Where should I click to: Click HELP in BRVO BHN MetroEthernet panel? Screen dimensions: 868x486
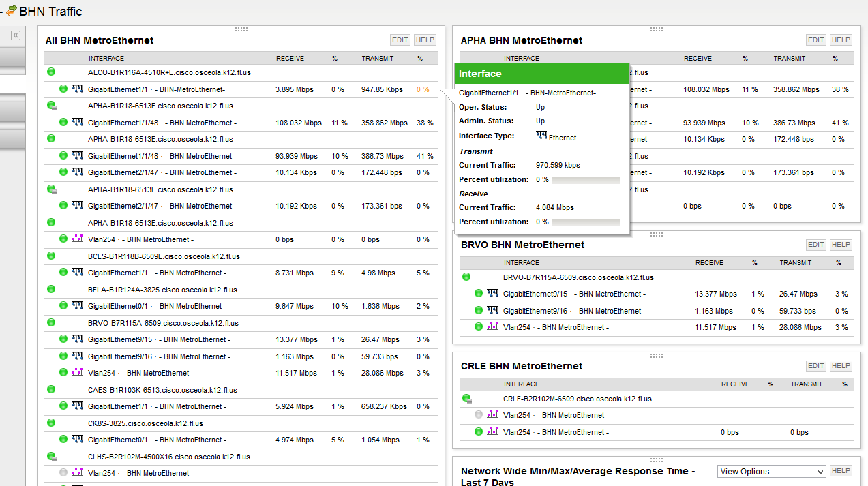(841, 245)
